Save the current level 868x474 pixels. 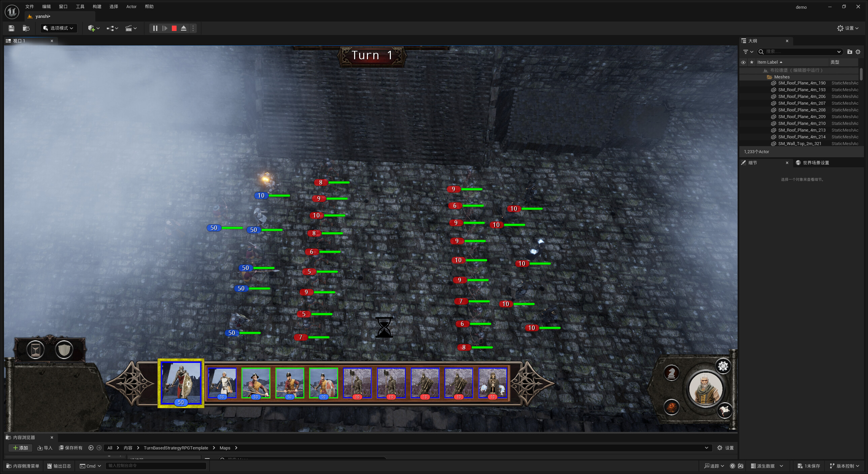pyautogui.click(x=11, y=28)
